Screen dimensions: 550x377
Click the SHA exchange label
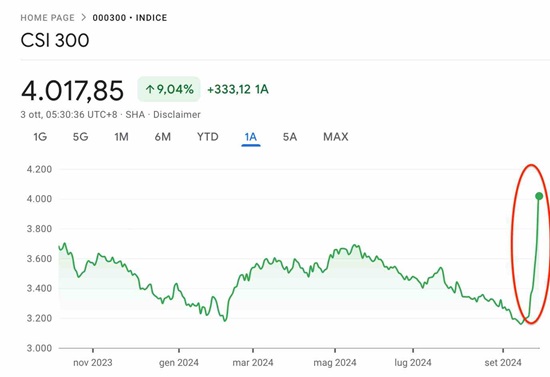click(x=135, y=115)
